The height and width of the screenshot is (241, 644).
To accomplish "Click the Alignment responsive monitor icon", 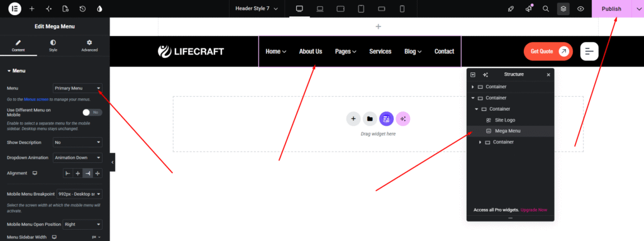I will coord(35,173).
